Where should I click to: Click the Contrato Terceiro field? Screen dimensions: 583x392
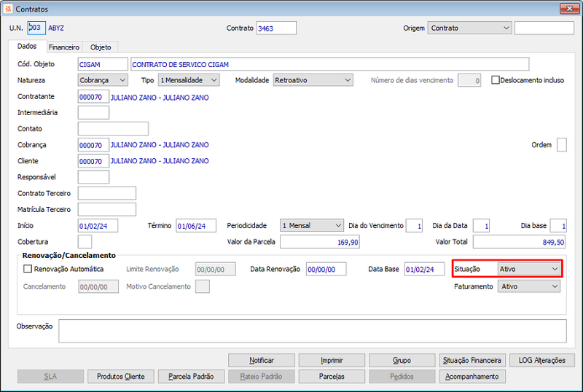(107, 193)
